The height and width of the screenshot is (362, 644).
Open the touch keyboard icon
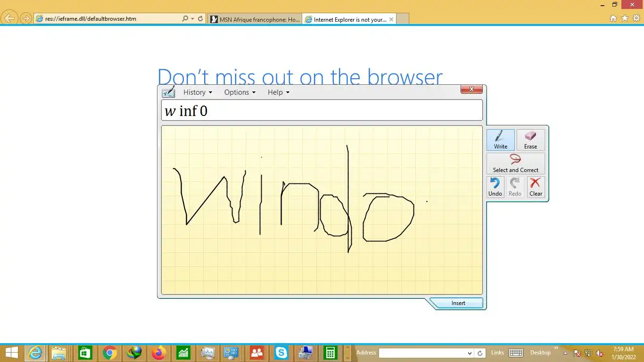pos(516,353)
